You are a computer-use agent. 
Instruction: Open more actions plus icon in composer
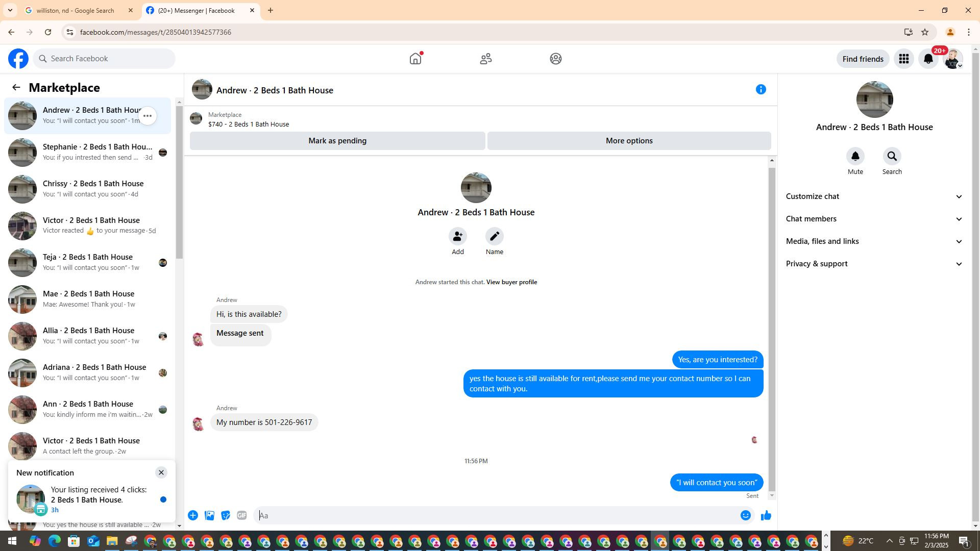193,515
